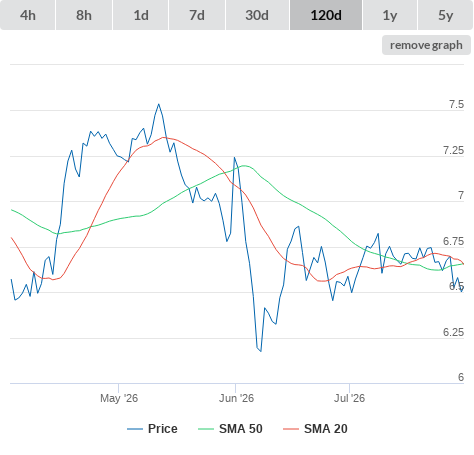Click the red SMA 20 legend marker
This screenshot has width=474, height=455.
point(291,429)
